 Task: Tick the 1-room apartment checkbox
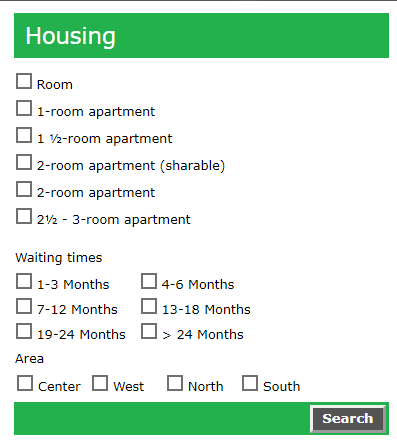[24, 108]
